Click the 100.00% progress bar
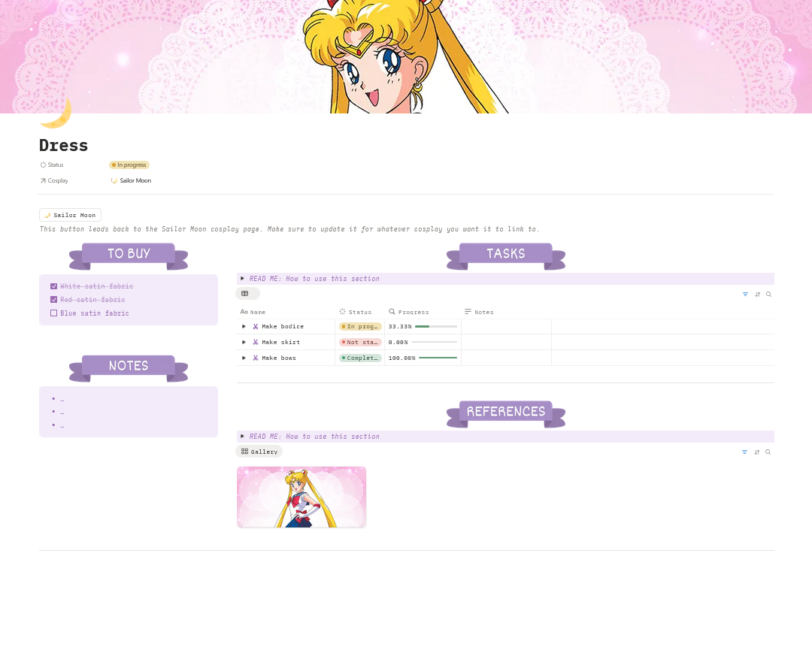Image resolution: width=812 pixels, height=665 pixels. [438, 358]
